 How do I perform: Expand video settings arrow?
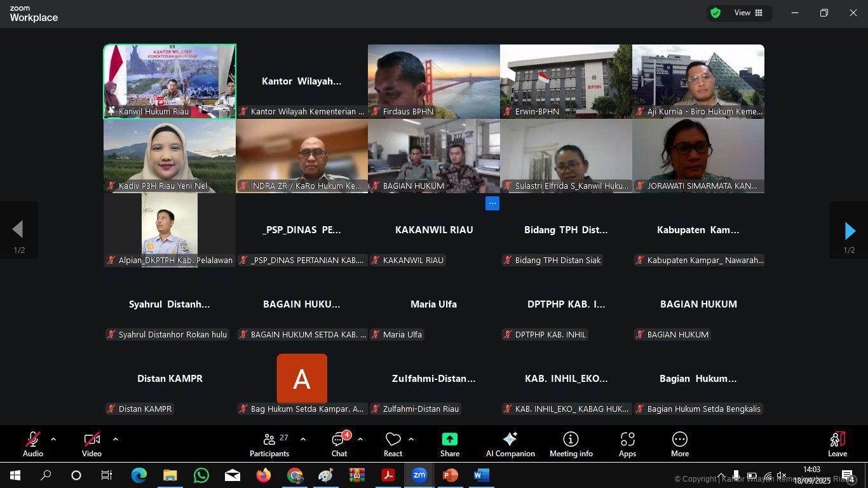115,439
